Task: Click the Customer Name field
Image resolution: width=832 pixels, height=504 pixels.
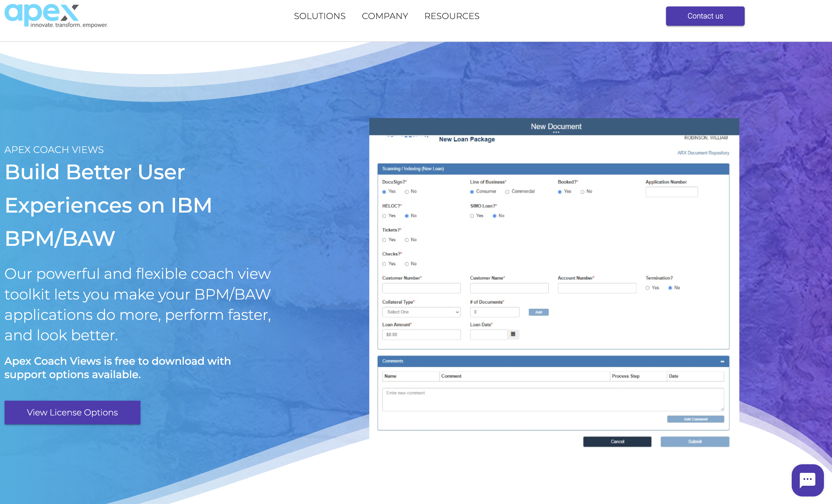Action: click(509, 288)
